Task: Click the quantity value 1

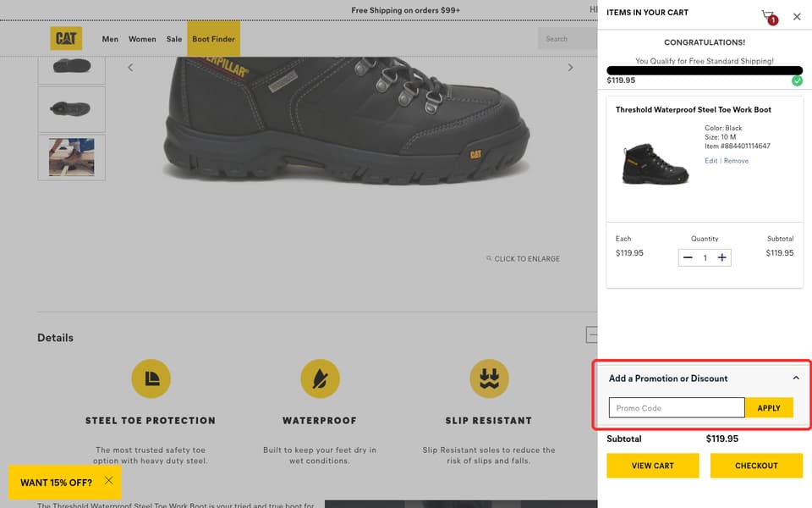Action: pyautogui.click(x=705, y=257)
